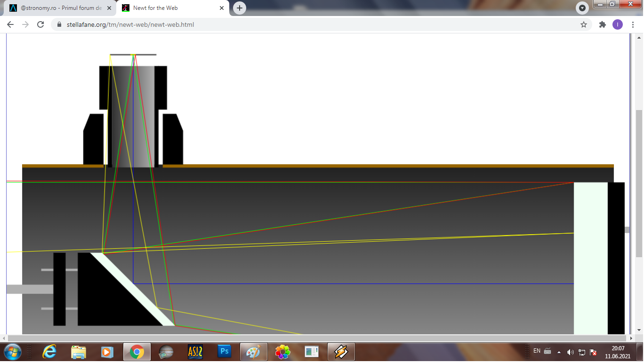The width and height of the screenshot is (644, 363).
Task: Go back to the previous page
Action: pos(10,24)
